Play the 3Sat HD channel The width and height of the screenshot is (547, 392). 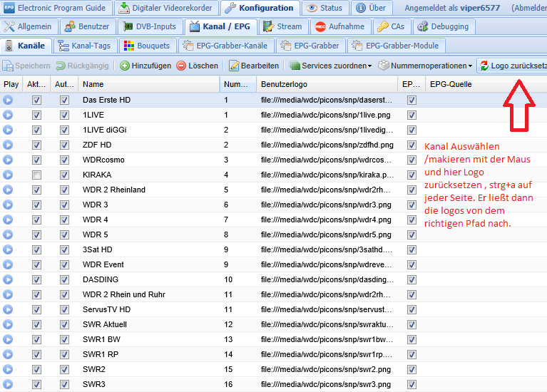click(x=8, y=249)
